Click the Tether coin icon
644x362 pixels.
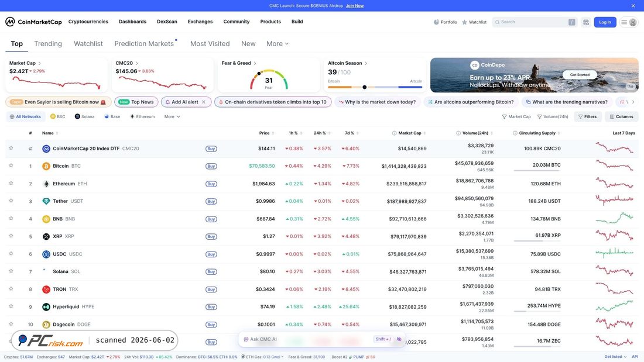tap(46, 202)
